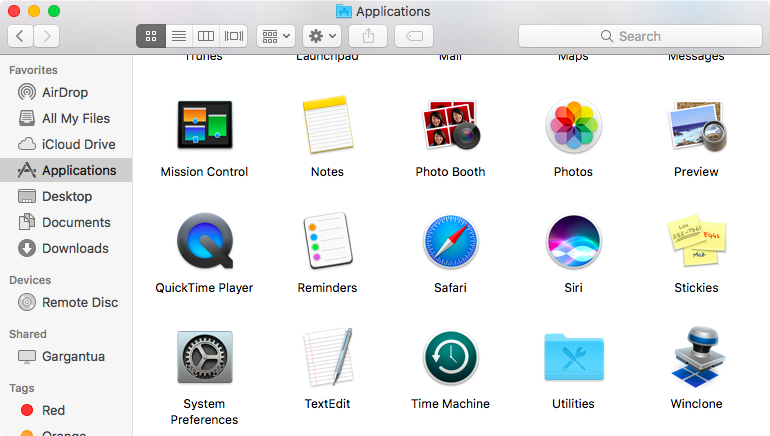Click the green zoom window button
The height and width of the screenshot is (436, 770).
coord(54,11)
